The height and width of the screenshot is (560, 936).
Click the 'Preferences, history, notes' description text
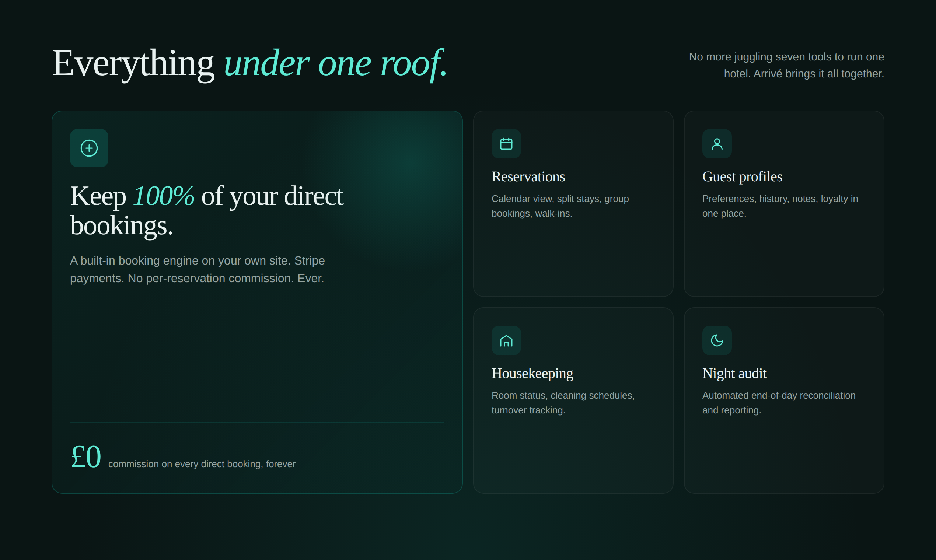780,206
